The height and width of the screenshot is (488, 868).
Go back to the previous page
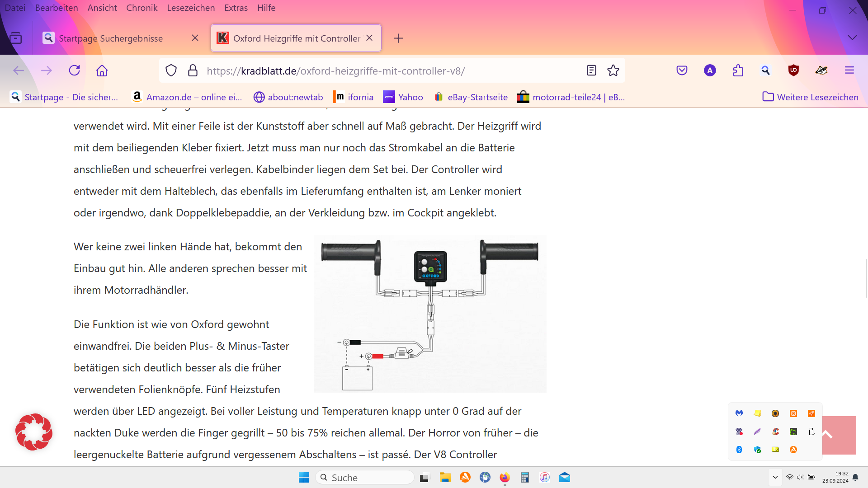pyautogui.click(x=19, y=70)
